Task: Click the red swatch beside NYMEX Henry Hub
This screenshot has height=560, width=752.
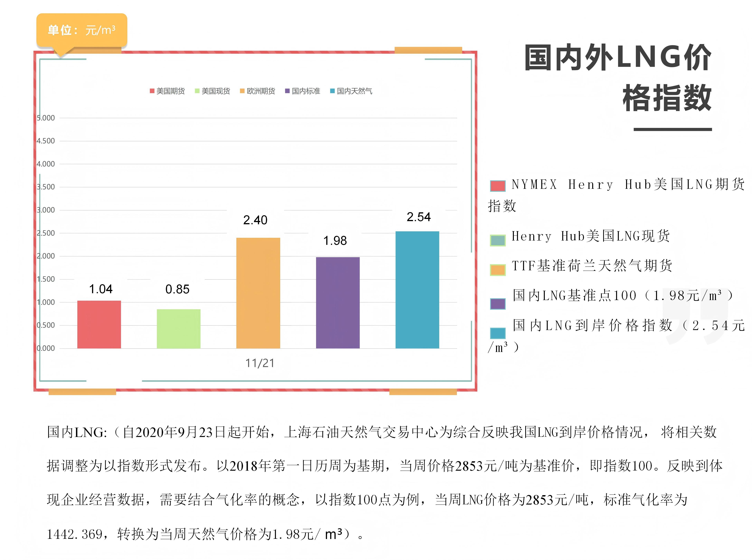Action: [498, 186]
